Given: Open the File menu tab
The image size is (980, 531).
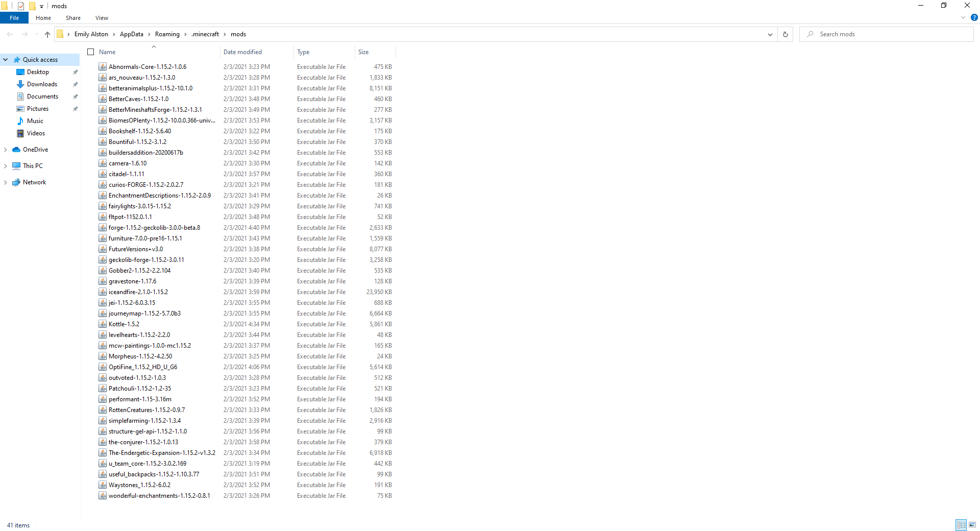Looking at the screenshot, I should [14, 18].
